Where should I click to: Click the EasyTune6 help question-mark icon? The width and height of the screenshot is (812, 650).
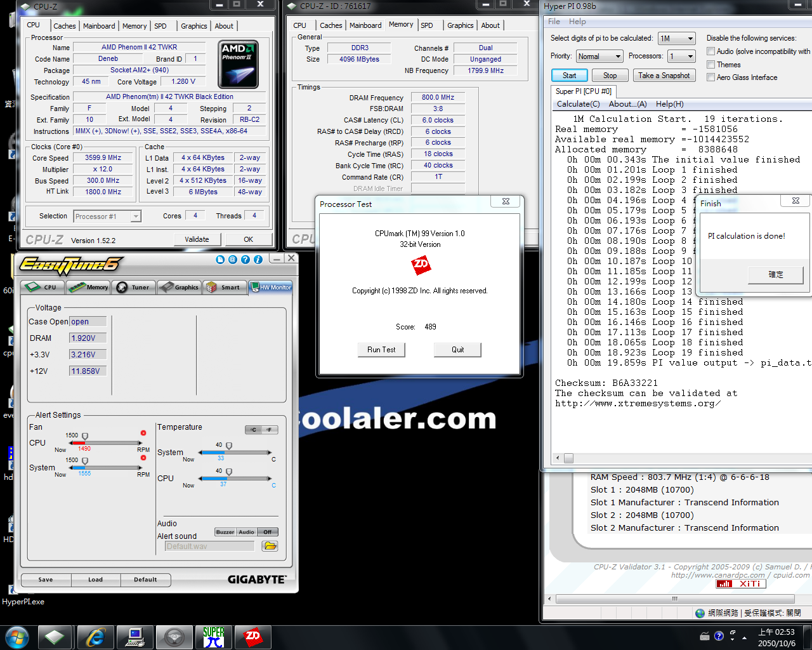click(x=246, y=260)
